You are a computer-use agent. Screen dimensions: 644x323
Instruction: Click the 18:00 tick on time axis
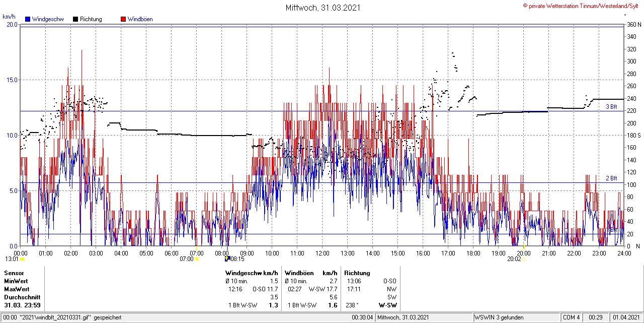click(x=473, y=253)
